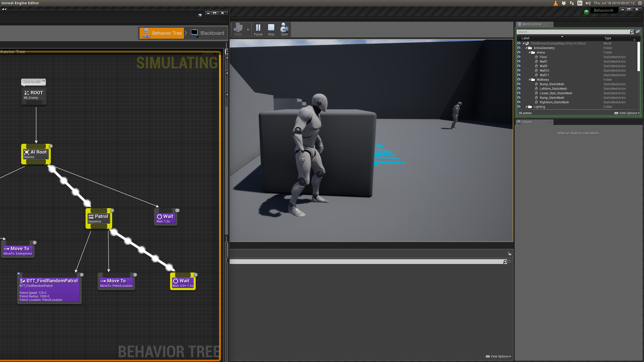Switch to Blackboard mode
Viewport: 644px width, 362px height.
tap(207, 33)
